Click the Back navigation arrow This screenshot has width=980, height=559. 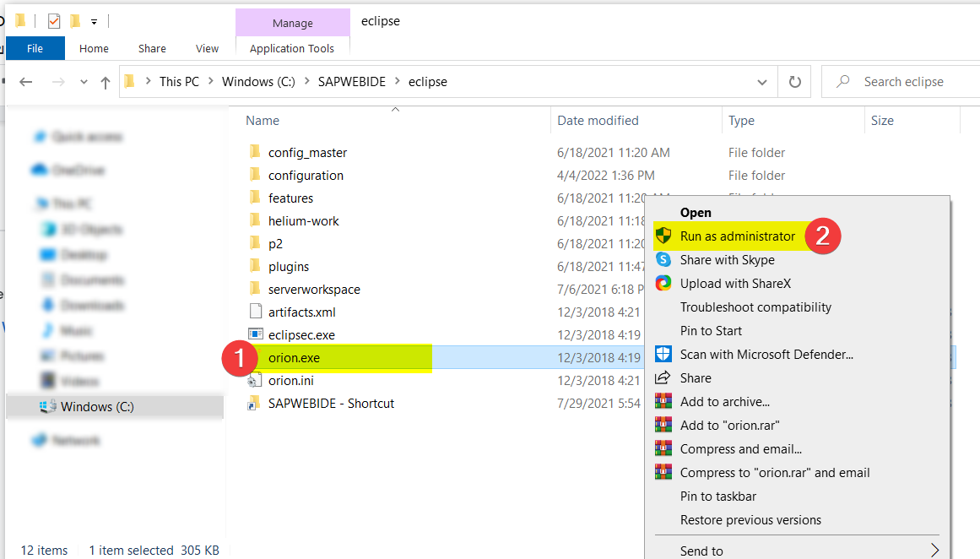(25, 82)
